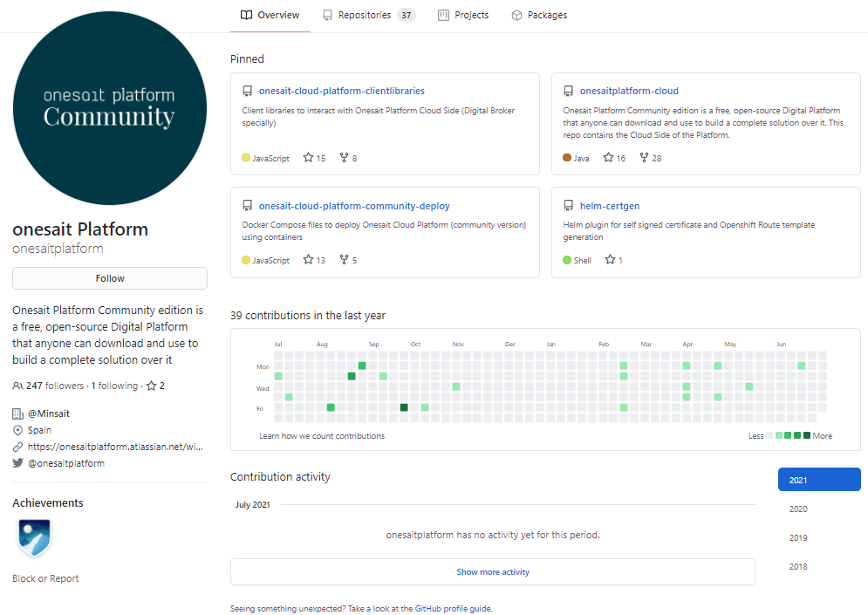Click the star icon on community-deploy card

308,260
